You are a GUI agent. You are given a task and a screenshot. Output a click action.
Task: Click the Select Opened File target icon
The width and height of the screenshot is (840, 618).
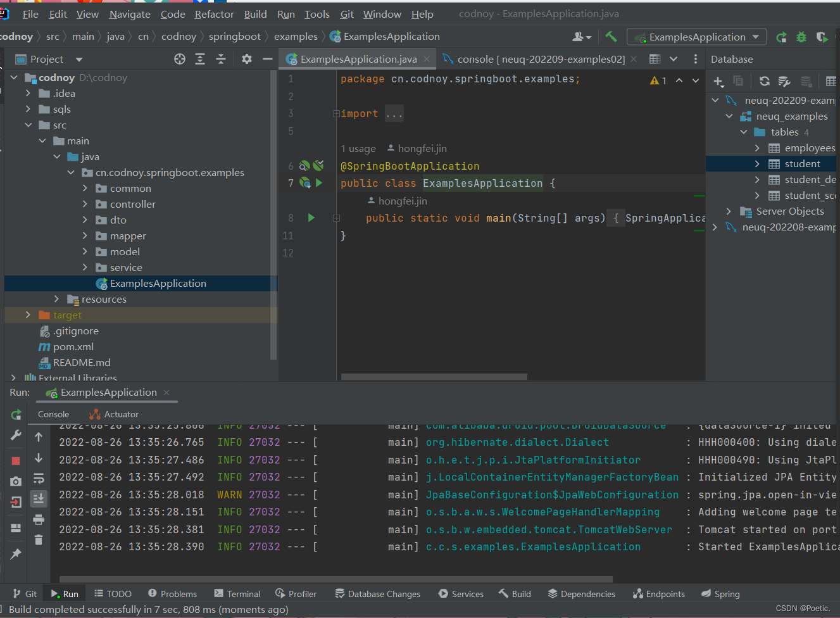pyautogui.click(x=180, y=59)
